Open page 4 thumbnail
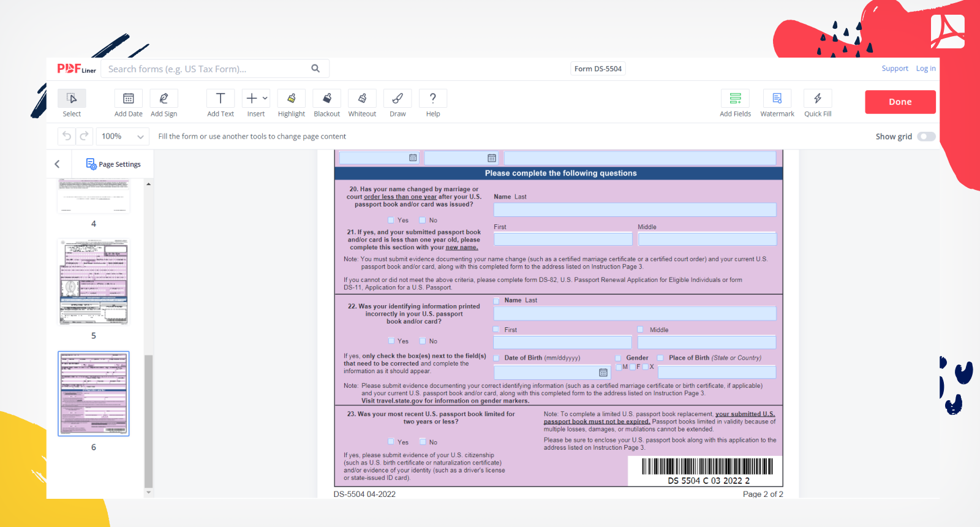This screenshot has height=527, width=980. (94, 196)
